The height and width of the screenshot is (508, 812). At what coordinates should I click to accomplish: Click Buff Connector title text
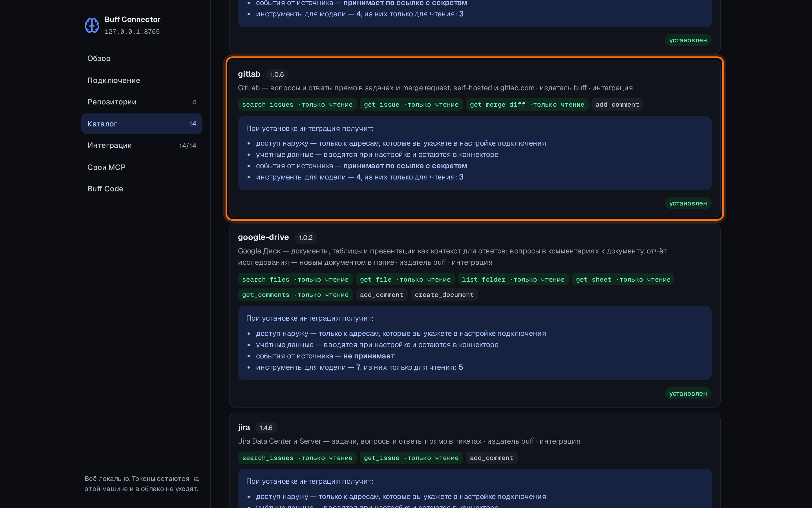[x=133, y=19]
